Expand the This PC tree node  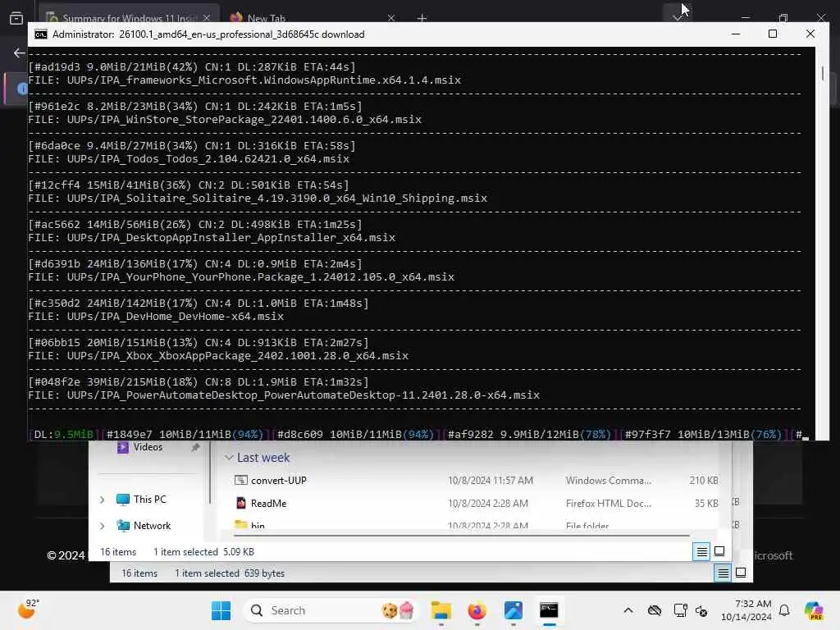pos(102,500)
